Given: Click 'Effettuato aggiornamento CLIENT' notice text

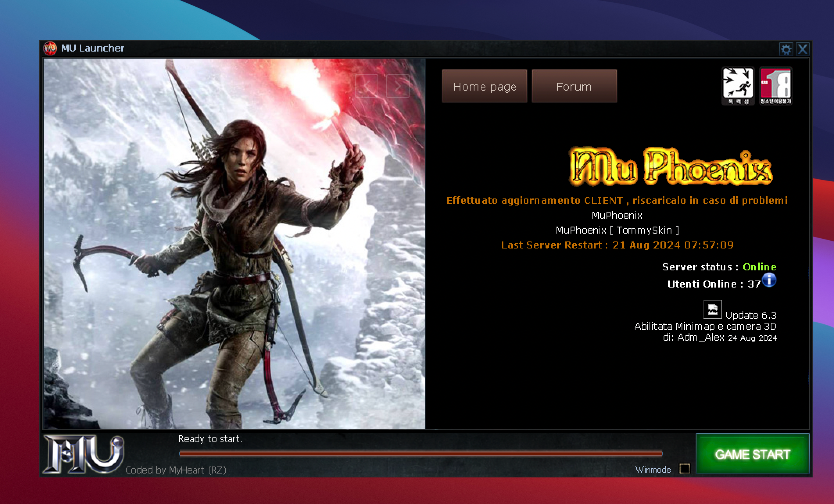Looking at the screenshot, I should (617, 200).
